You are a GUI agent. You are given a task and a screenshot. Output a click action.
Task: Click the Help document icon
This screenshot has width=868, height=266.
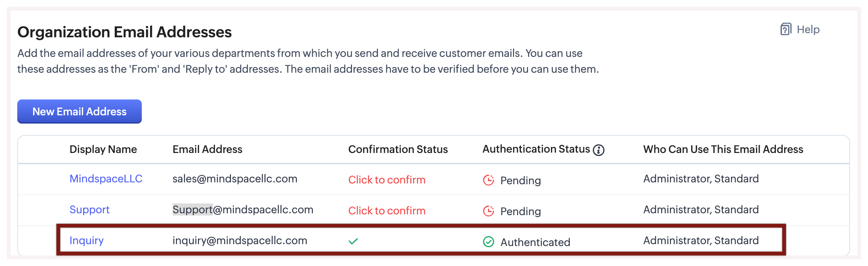click(x=786, y=29)
